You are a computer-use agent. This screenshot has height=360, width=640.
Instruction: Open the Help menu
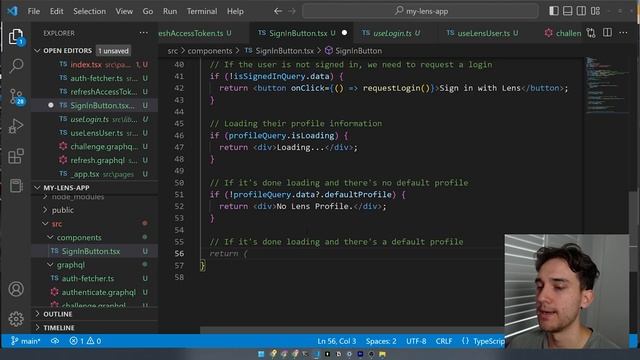click(x=235, y=11)
